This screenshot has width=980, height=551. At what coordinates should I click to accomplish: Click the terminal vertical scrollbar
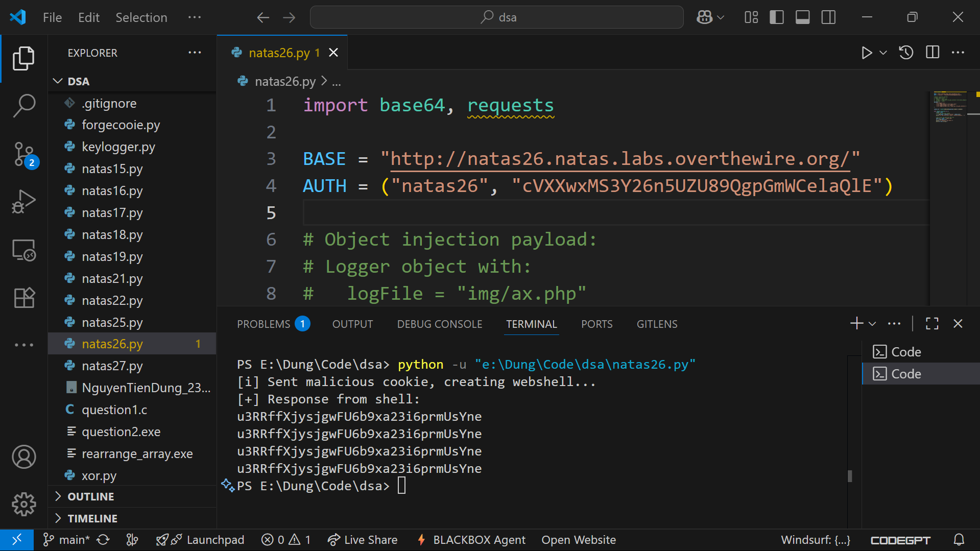click(x=849, y=476)
